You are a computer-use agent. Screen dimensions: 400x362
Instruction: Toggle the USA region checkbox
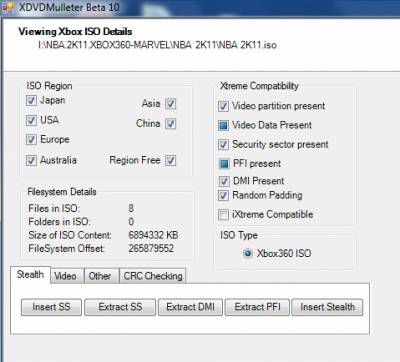point(31,120)
